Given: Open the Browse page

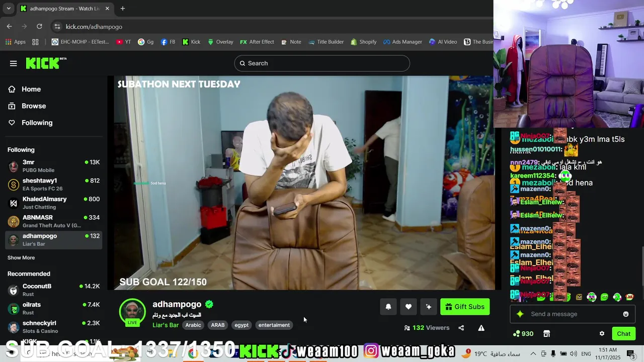Looking at the screenshot, I should point(33,106).
